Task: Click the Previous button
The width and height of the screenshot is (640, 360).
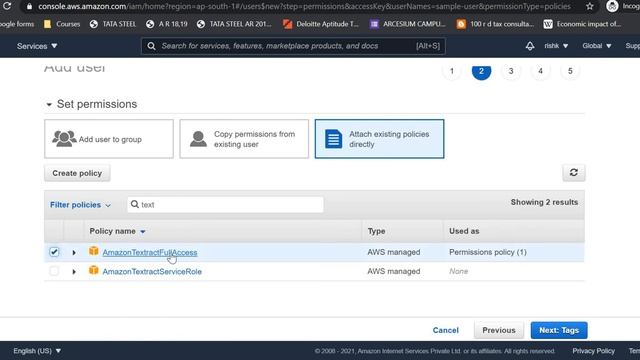Action: point(499,330)
